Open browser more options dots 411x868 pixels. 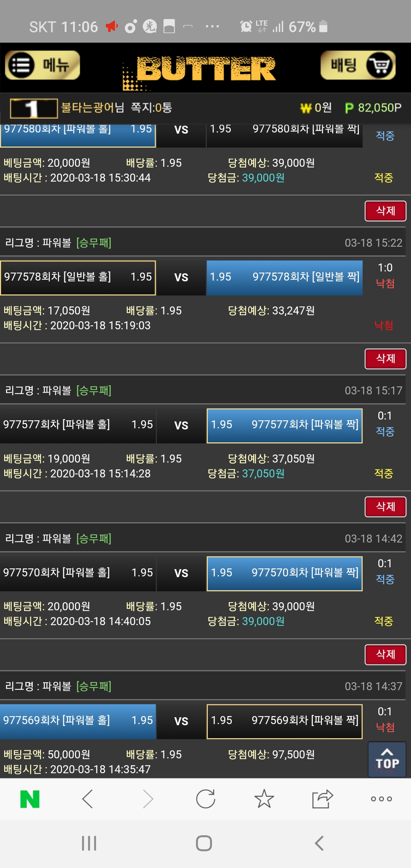point(381,799)
